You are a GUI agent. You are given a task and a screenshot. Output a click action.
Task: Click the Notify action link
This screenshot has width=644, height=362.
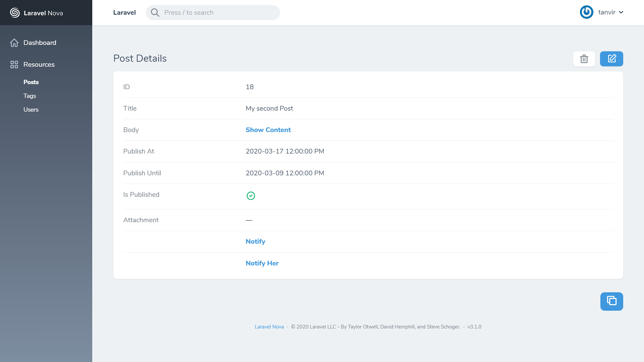point(255,241)
